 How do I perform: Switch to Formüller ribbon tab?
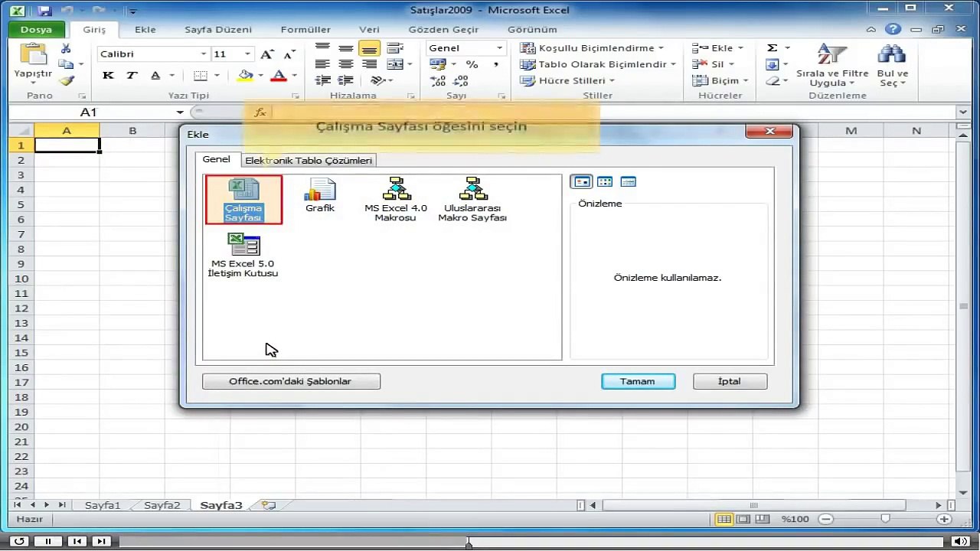point(305,30)
